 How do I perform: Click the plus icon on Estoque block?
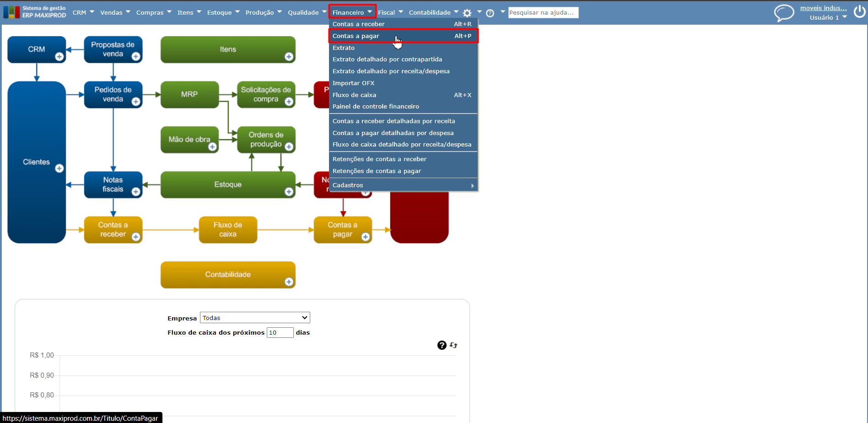pos(289,192)
